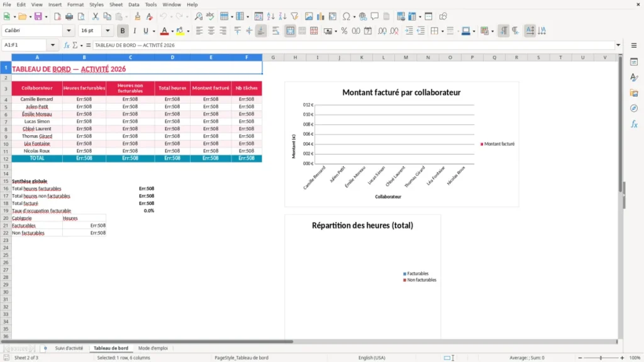644x362 pixels.
Task: Open the Font Color dropdown arrow
Action: 172,31
